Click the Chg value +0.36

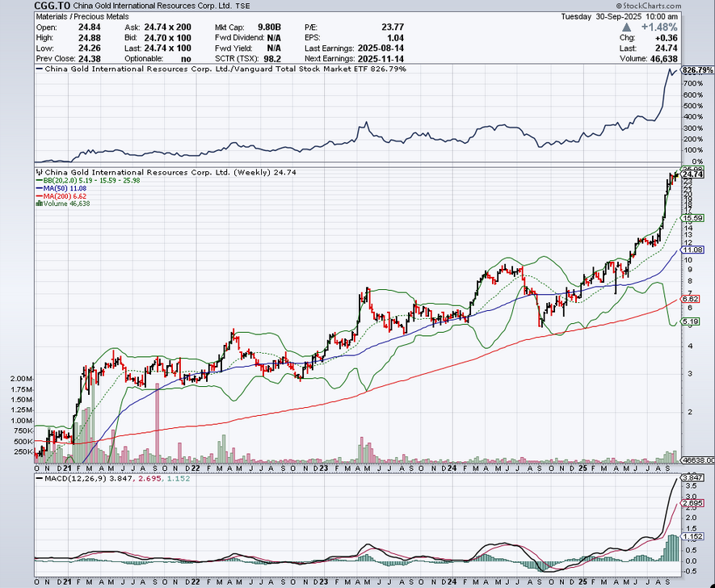(668, 38)
